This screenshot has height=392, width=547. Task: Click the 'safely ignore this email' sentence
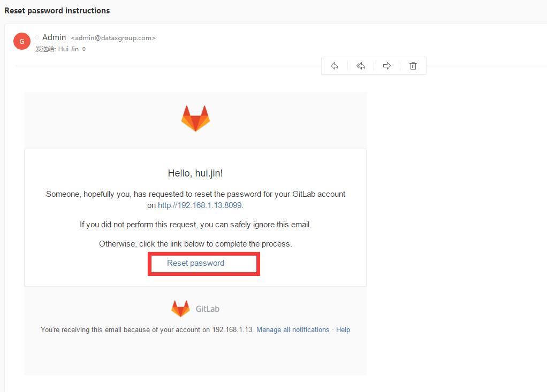click(195, 225)
